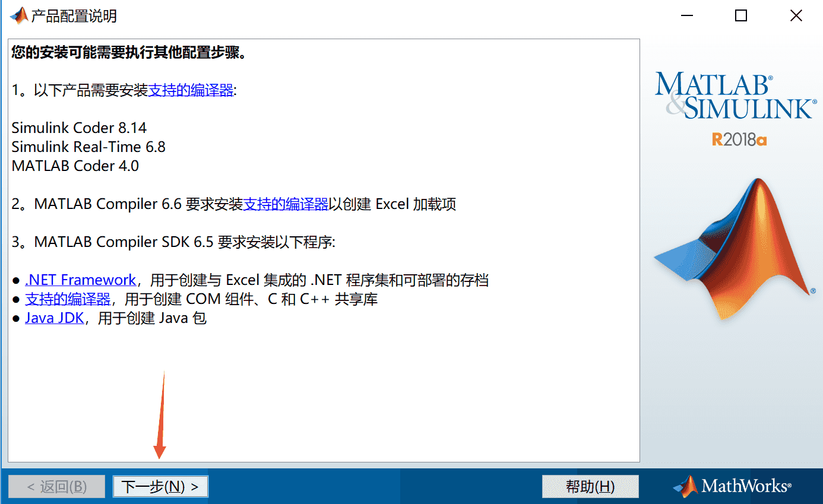Click the R2018a version label
Screen dimensions: 823x504
(x=740, y=140)
